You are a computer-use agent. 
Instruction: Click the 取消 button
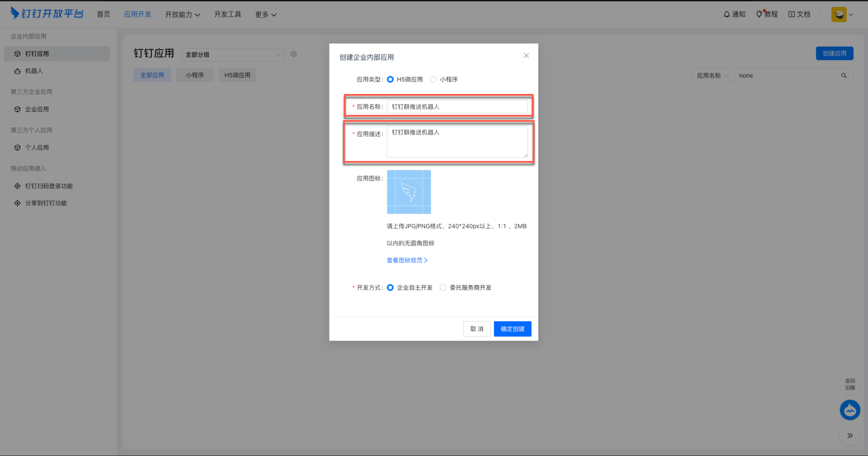477,329
